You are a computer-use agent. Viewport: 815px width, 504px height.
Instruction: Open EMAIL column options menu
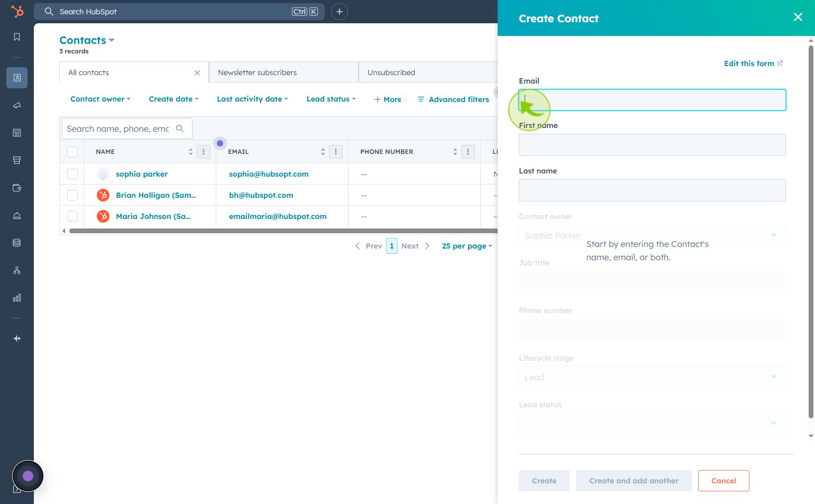tap(336, 152)
